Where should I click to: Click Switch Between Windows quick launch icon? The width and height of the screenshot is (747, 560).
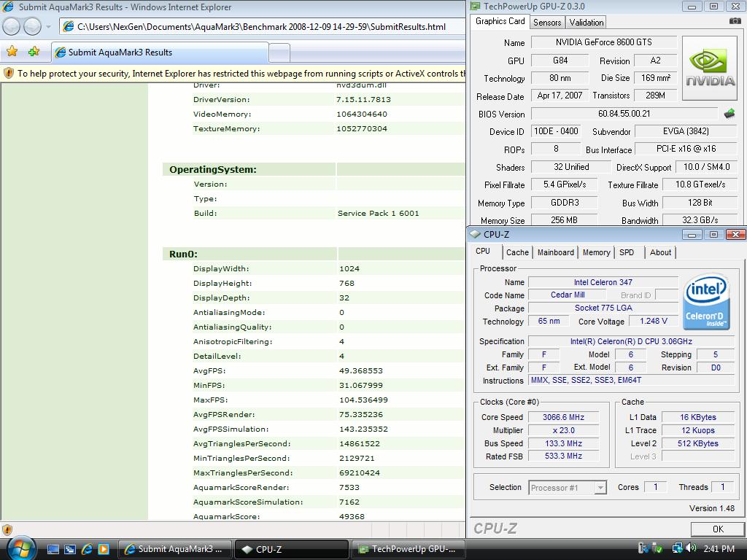tap(70, 549)
